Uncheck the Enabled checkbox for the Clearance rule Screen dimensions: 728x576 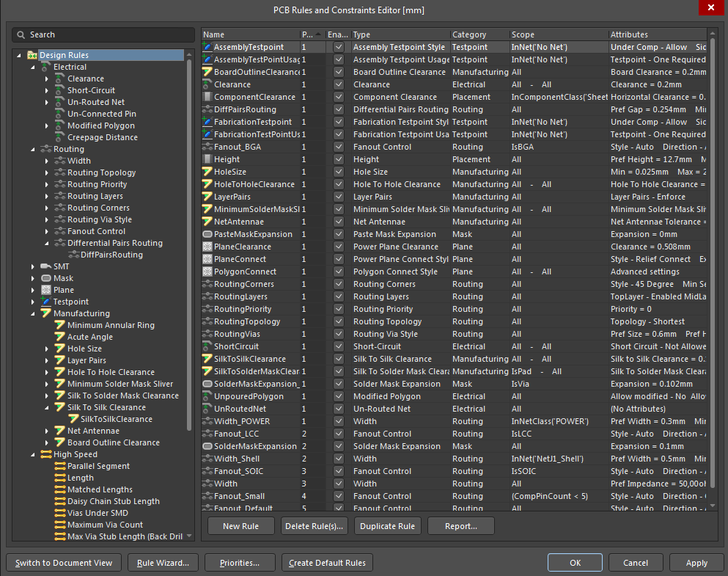(x=339, y=84)
